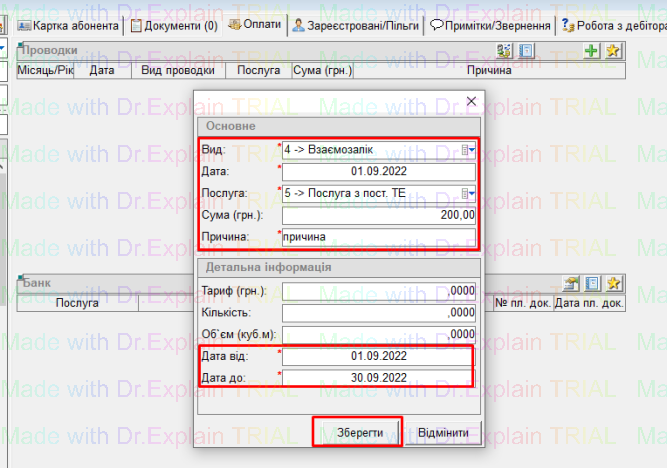Click the Причина text field
667x468 pixels.
coord(379,236)
